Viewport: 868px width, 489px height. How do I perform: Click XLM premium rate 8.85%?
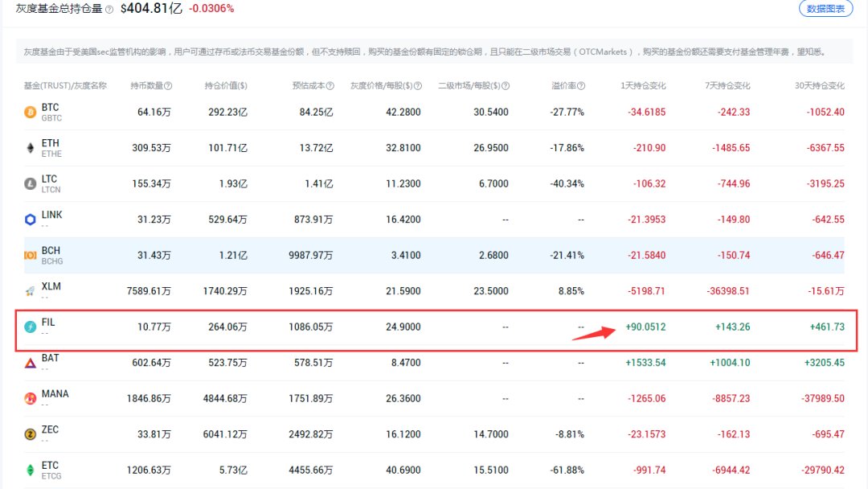(x=571, y=291)
